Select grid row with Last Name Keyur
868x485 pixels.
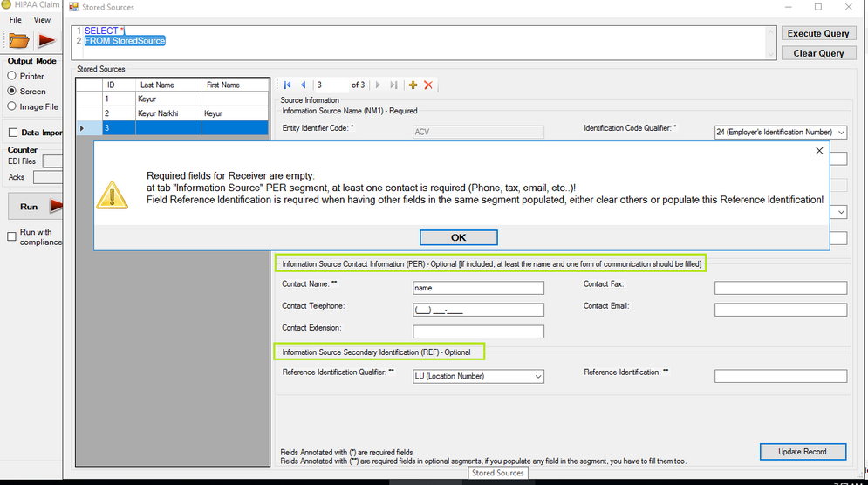point(172,99)
